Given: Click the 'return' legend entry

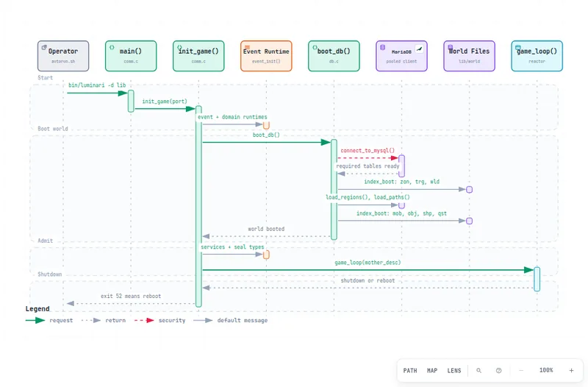Looking at the screenshot, I should click(104, 321).
